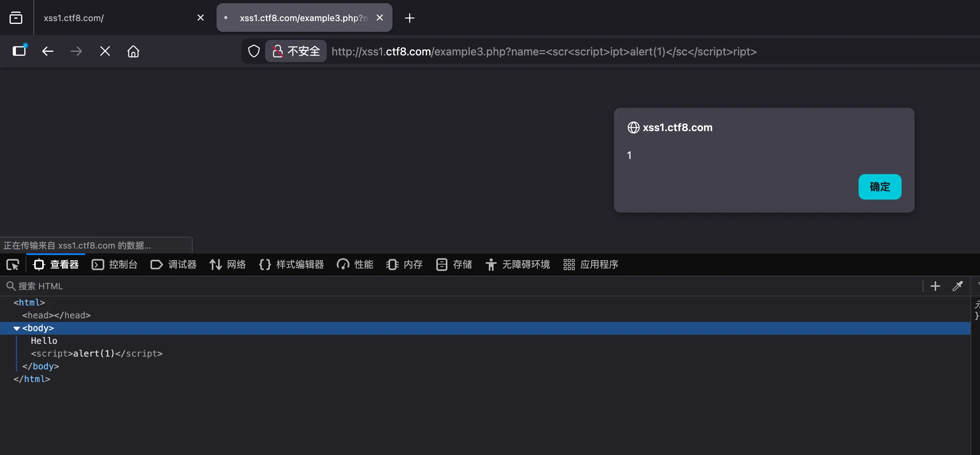Click the forward navigation arrow
This screenshot has width=980, height=455.
click(76, 51)
